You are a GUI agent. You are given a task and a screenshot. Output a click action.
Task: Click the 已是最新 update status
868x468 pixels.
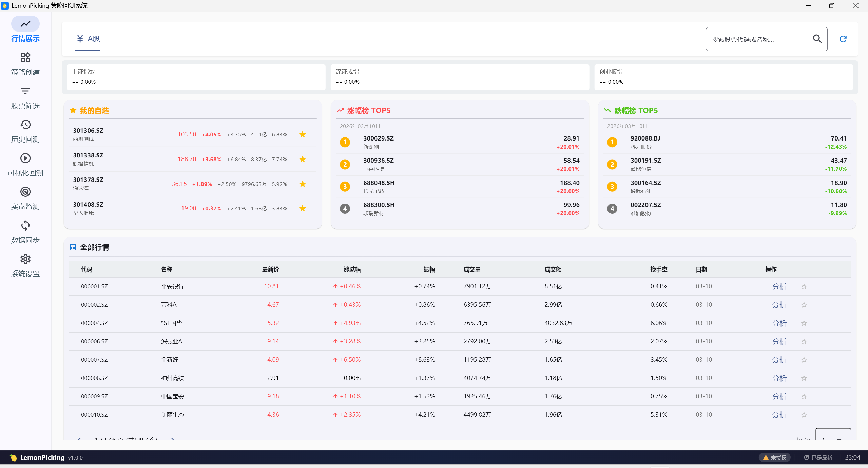pos(818,457)
